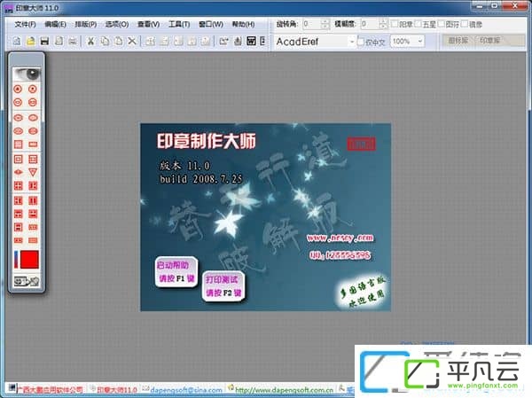Click the Print toolbar icon
Image resolution: width=532 pixels, height=398 pixels.
[73, 42]
